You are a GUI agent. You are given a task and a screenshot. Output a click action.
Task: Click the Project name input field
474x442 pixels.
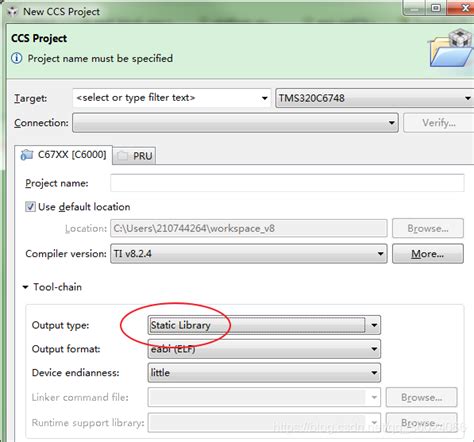pos(287,183)
